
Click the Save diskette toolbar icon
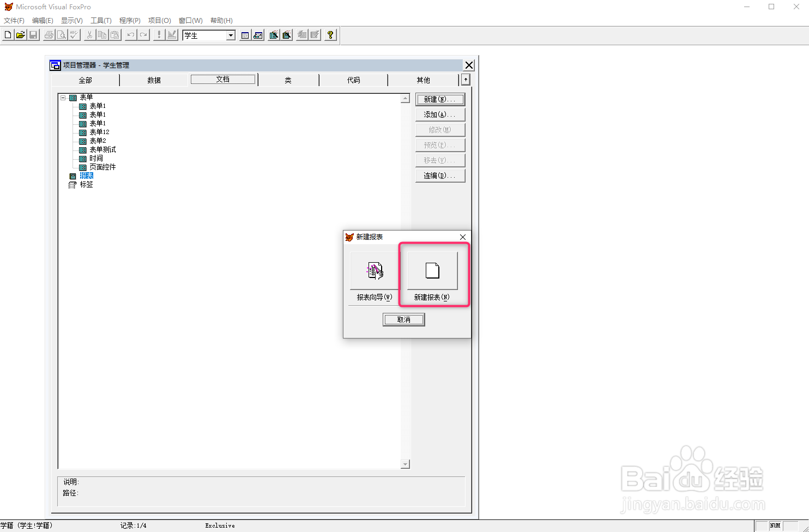(33, 35)
